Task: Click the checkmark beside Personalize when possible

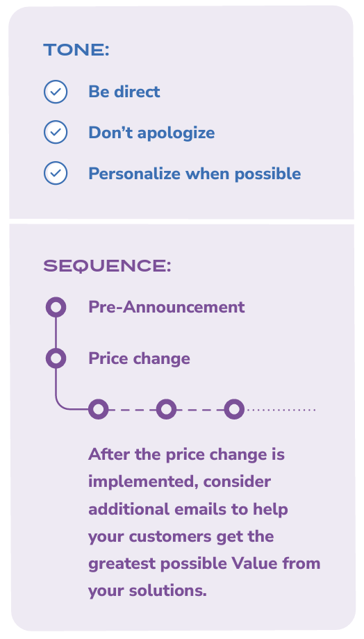Action: tap(56, 173)
